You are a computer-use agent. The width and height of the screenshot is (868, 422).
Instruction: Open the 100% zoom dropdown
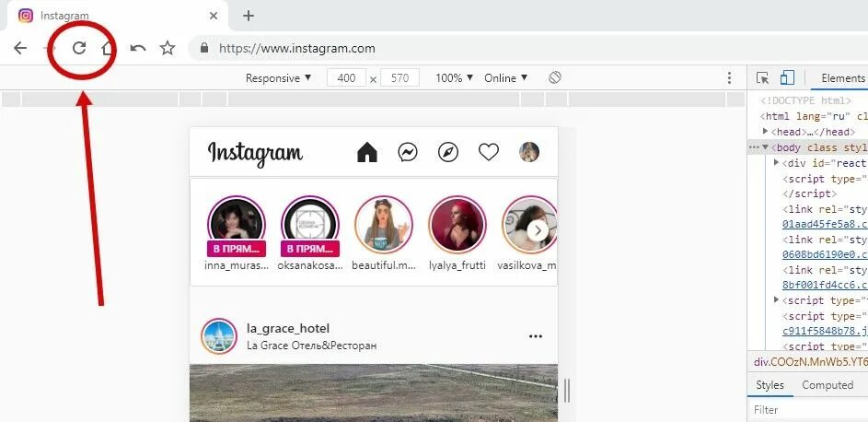[455, 78]
